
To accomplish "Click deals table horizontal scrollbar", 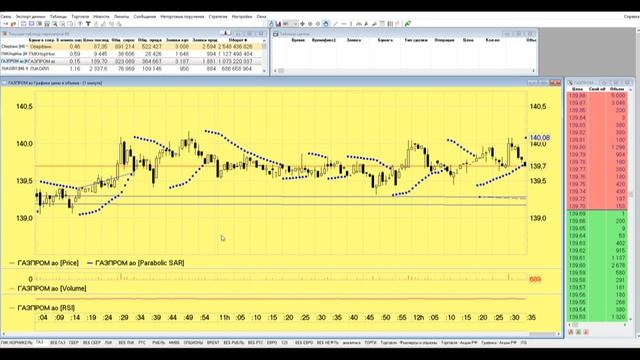I will pyautogui.click(x=404, y=71).
